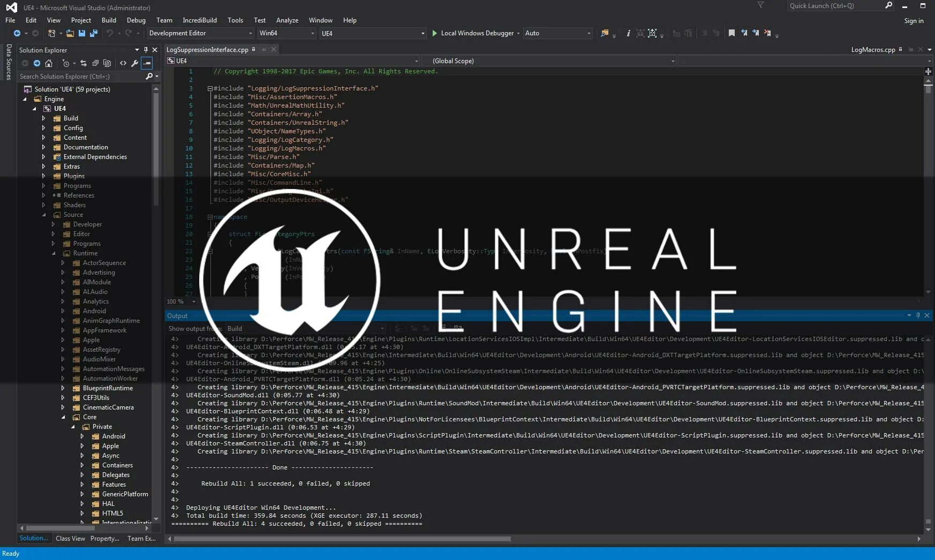Undo the last action via toolbar
The height and width of the screenshot is (560, 935).
coord(109,33)
